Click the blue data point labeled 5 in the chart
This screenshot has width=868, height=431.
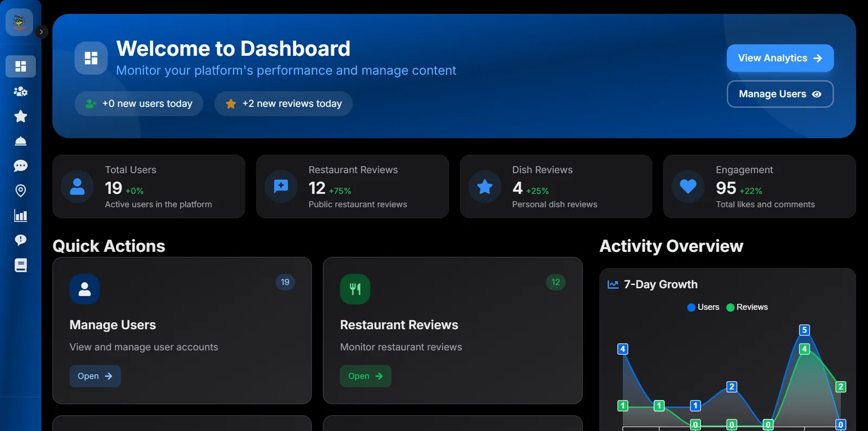coord(805,330)
